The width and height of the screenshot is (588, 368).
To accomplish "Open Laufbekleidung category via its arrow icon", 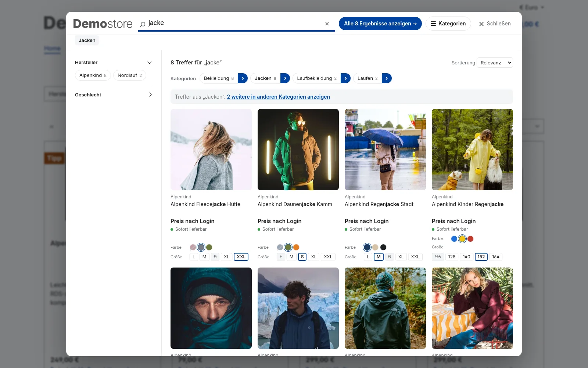I will (x=345, y=78).
